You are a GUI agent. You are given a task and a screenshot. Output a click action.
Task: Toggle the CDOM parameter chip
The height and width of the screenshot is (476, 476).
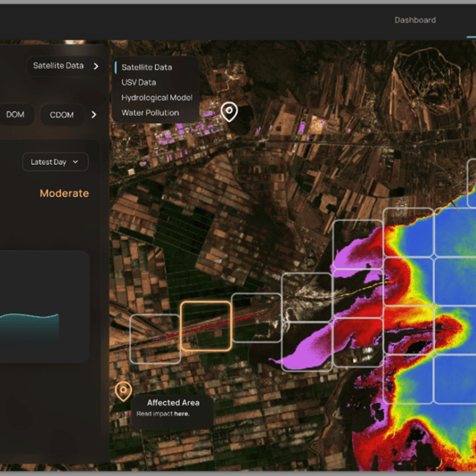point(62,115)
